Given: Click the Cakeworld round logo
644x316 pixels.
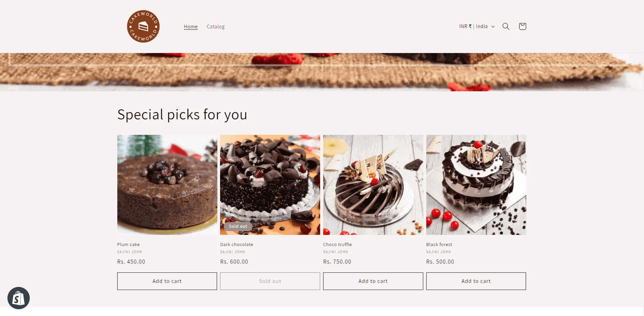Looking at the screenshot, I should 143,26.
